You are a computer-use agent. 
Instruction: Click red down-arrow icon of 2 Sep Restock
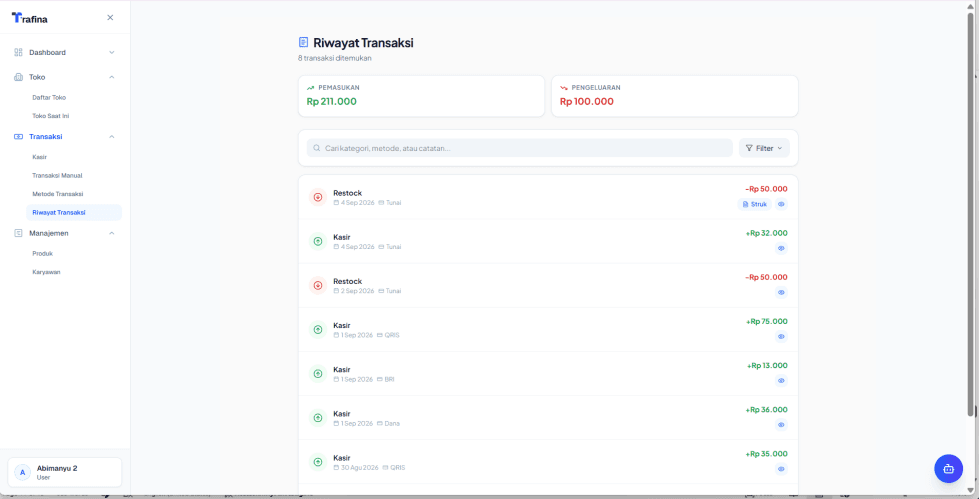tap(318, 285)
